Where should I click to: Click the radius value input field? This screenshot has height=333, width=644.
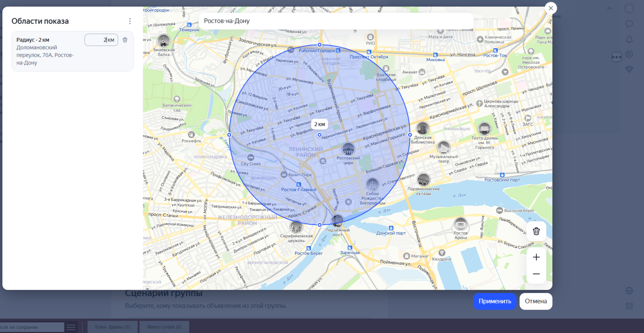101,40
